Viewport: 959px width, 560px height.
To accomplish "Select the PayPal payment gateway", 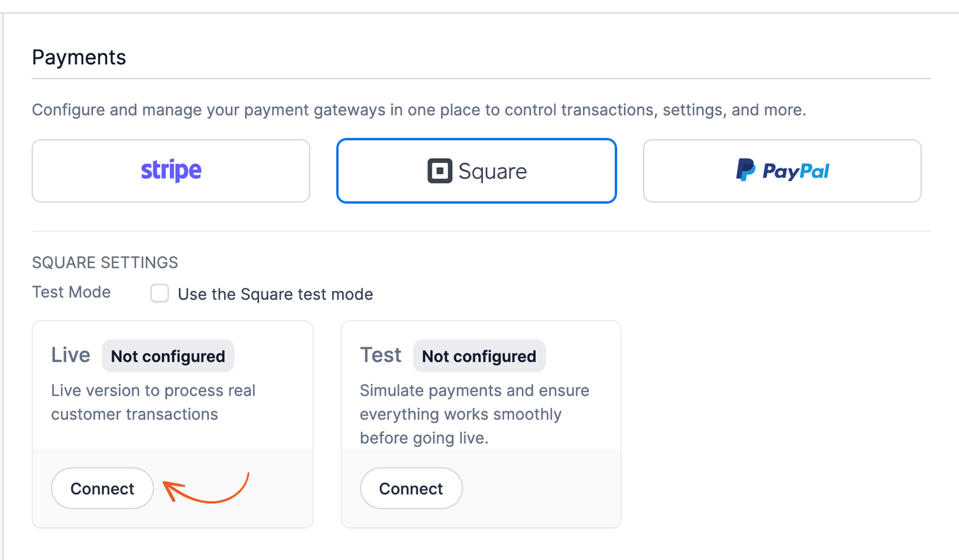I will pos(782,171).
